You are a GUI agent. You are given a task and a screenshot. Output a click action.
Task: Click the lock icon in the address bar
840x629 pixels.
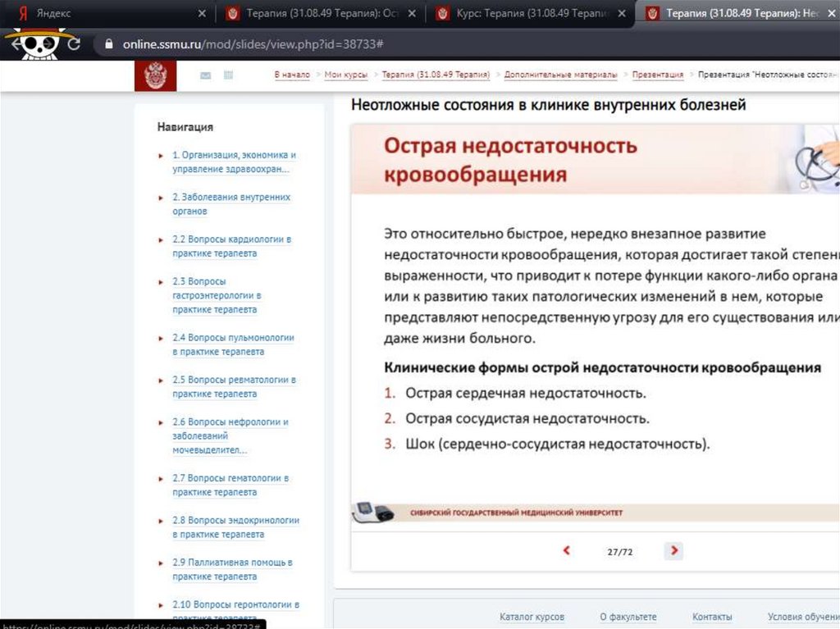(109, 44)
